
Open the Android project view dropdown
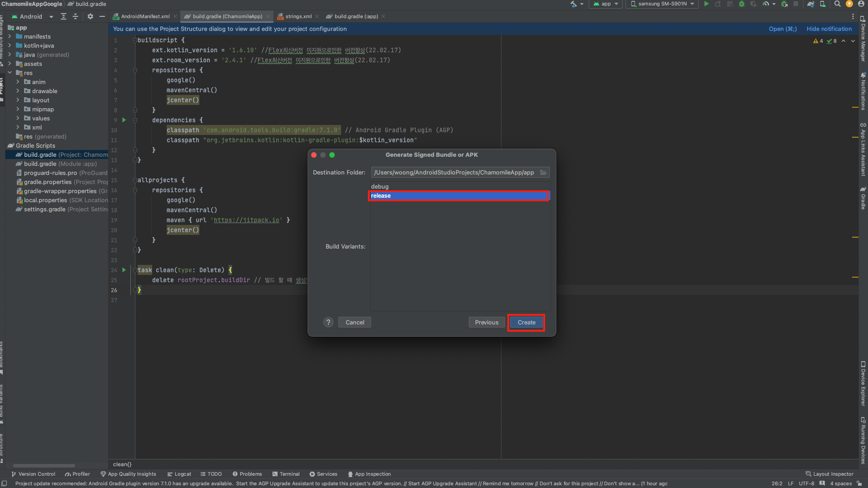coord(32,16)
